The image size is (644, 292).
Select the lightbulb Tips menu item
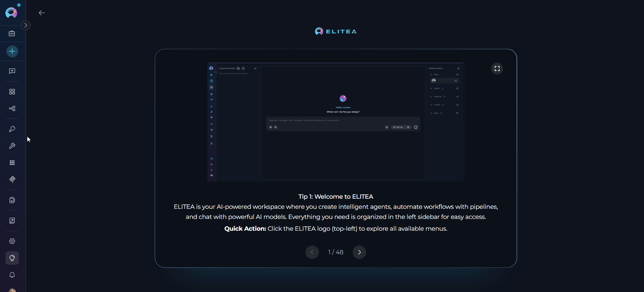pos(12,258)
